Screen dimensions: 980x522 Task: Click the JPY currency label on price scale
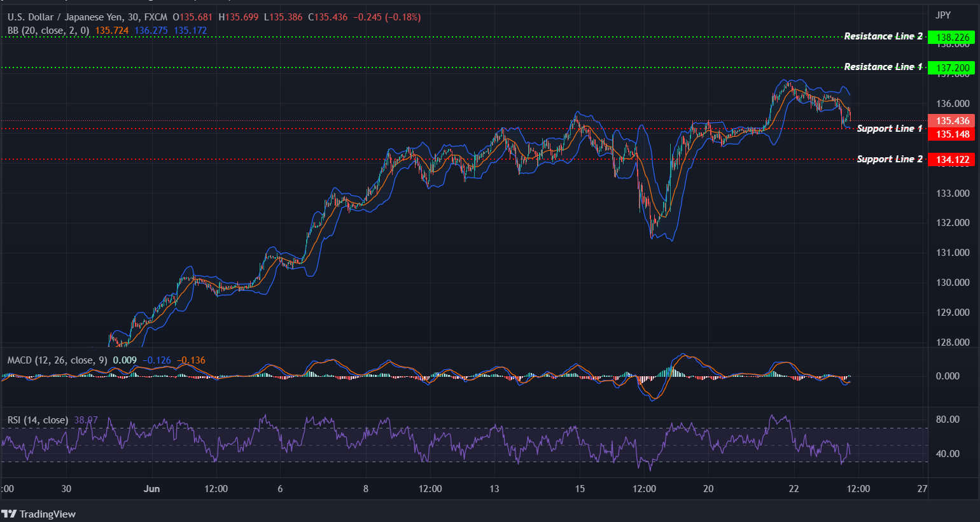pos(942,14)
